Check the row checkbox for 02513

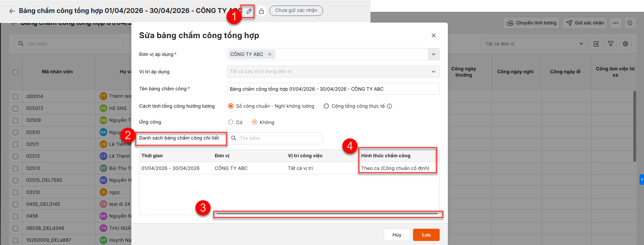[15, 168]
